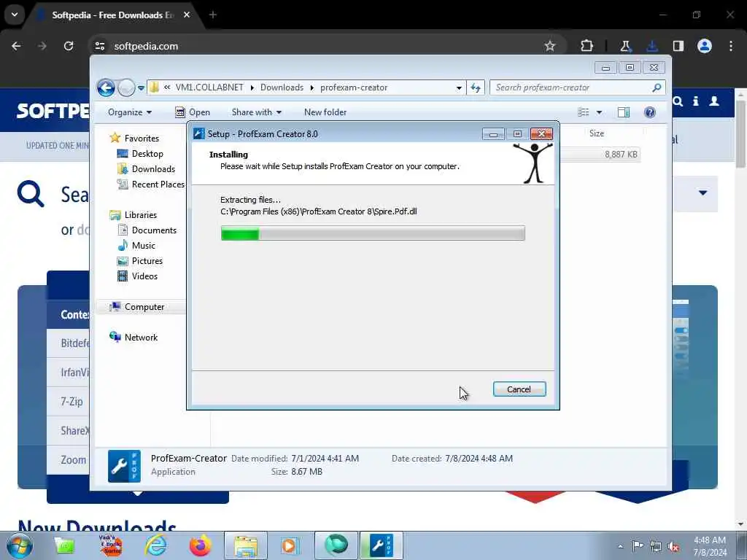Open Explorer recent locations dropdown arrow
Image resolution: width=747 pixels, height=560 pixels.
point(141,88)
